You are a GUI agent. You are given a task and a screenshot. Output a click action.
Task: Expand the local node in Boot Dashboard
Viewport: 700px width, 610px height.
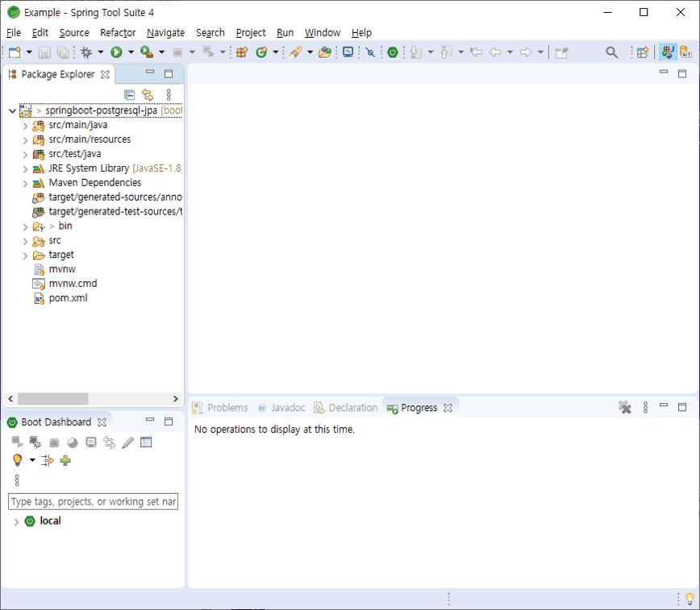(x=16, y=521)
